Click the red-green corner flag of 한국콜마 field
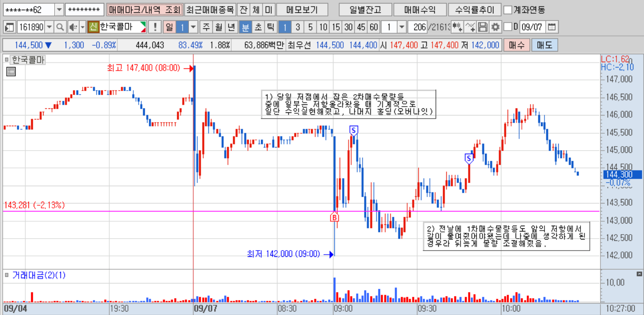This screenshot has width=644, height=315. click(143, 27)
